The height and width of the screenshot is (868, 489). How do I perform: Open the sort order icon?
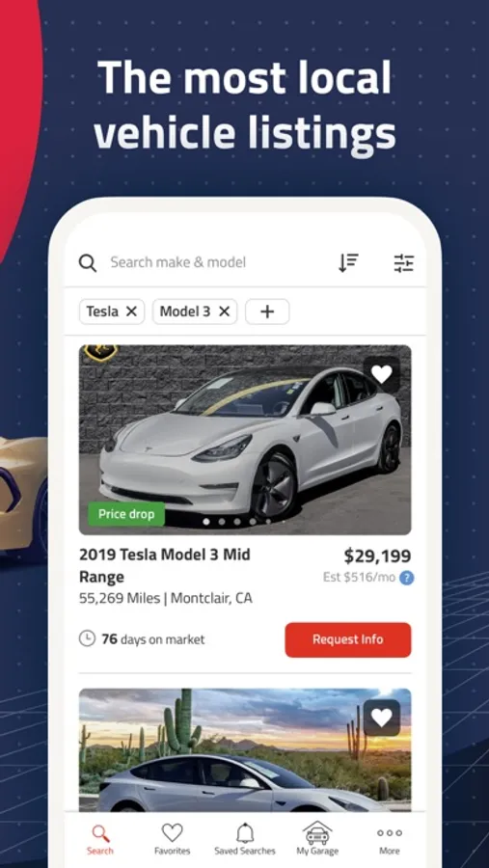(348, 262)
